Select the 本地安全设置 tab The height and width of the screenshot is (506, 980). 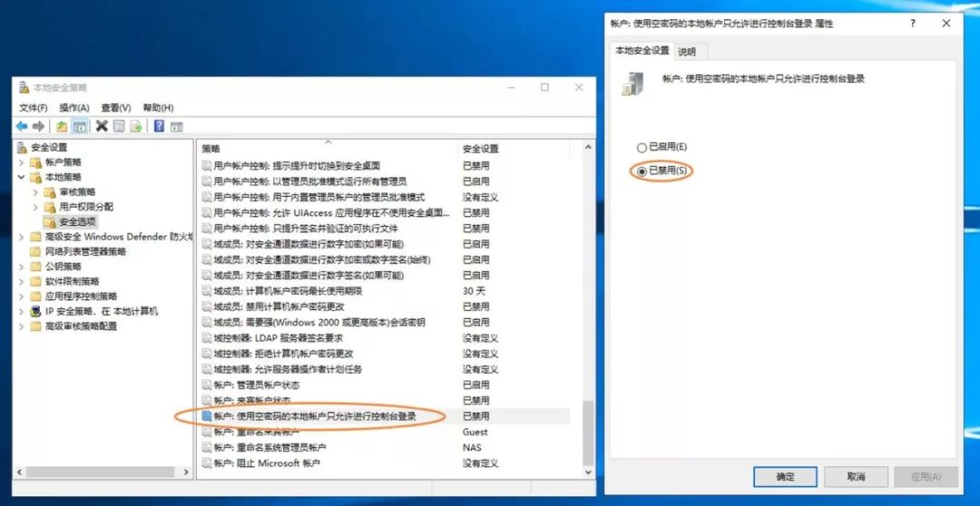642,51
